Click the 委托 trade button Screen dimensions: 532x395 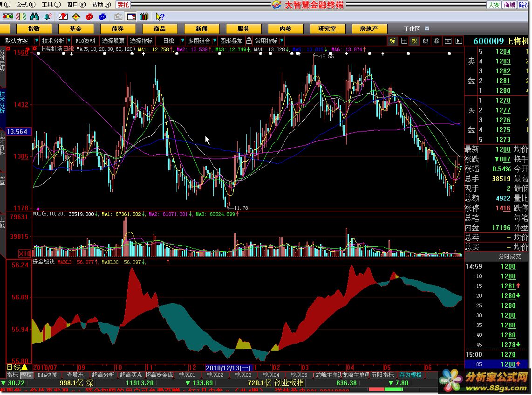pos(123,5)
